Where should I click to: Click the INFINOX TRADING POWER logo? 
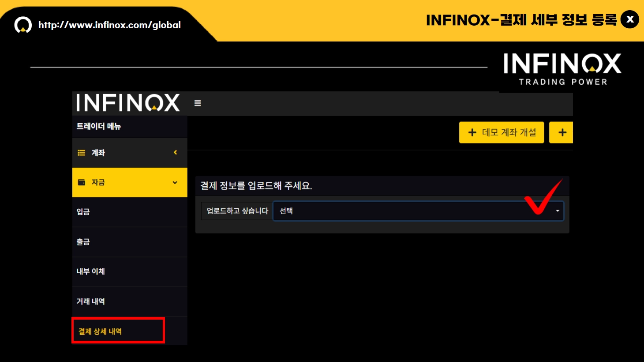tap(562, 69)
